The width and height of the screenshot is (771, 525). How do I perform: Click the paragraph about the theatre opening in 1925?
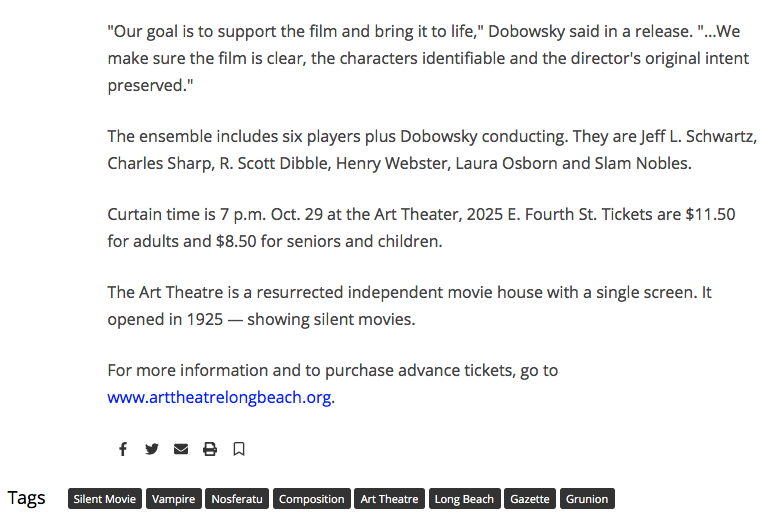click(409, 306)
